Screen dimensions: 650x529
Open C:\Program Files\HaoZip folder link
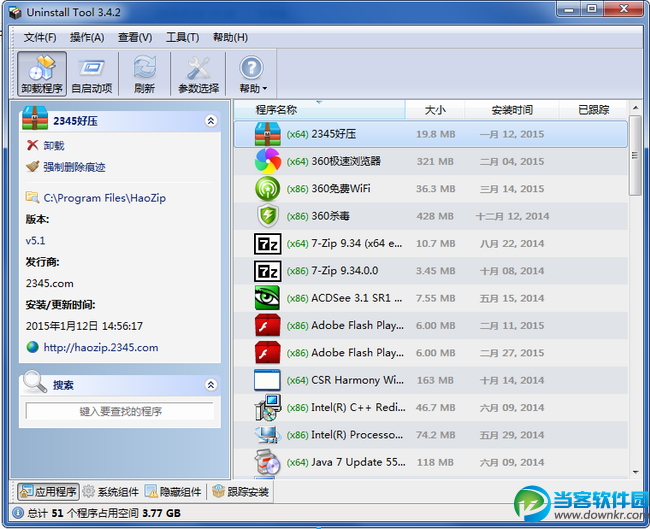[104, 198]
